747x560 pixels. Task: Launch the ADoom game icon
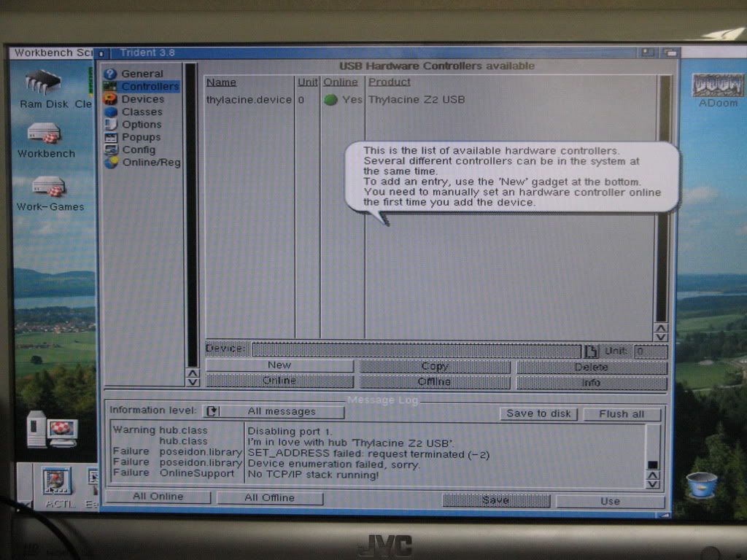pyautogui.click(x=718, y=85)
